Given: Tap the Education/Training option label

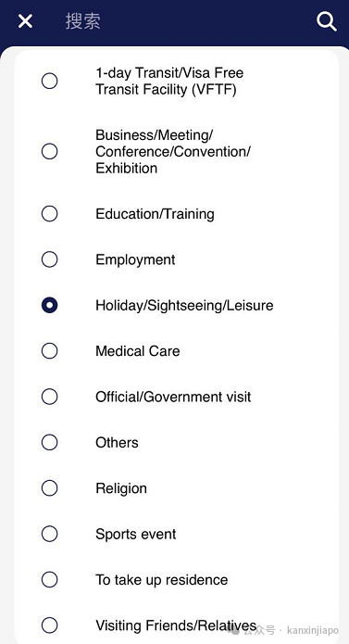Looking at the screenshot, I should (155, 214).
